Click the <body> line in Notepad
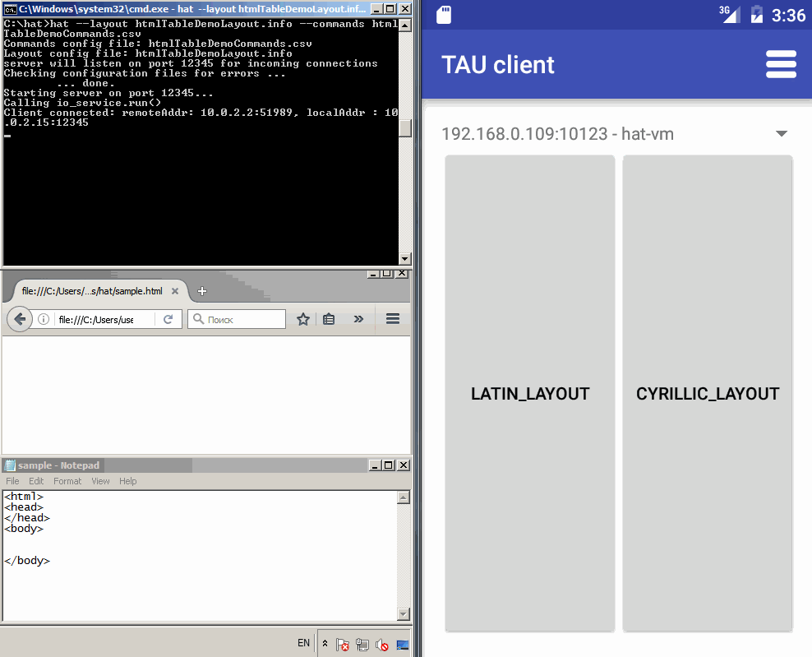The image size is (812, 657). 24,529
